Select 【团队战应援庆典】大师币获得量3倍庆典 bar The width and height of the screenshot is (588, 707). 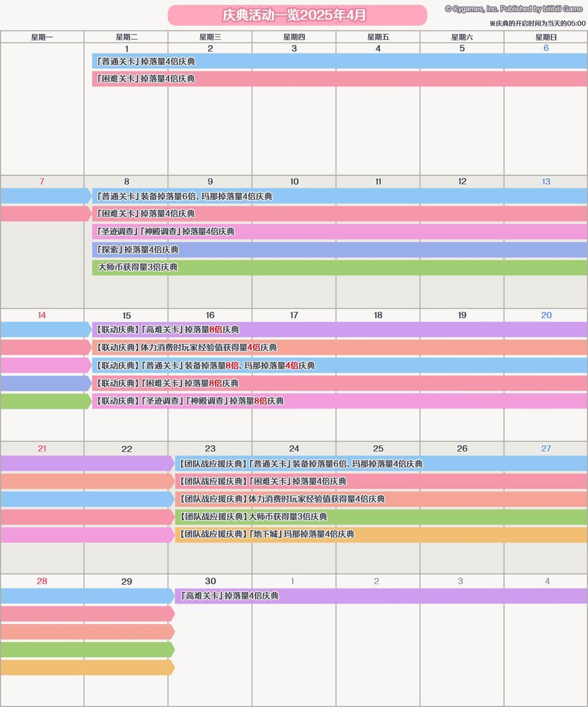(x=381, y=517)
